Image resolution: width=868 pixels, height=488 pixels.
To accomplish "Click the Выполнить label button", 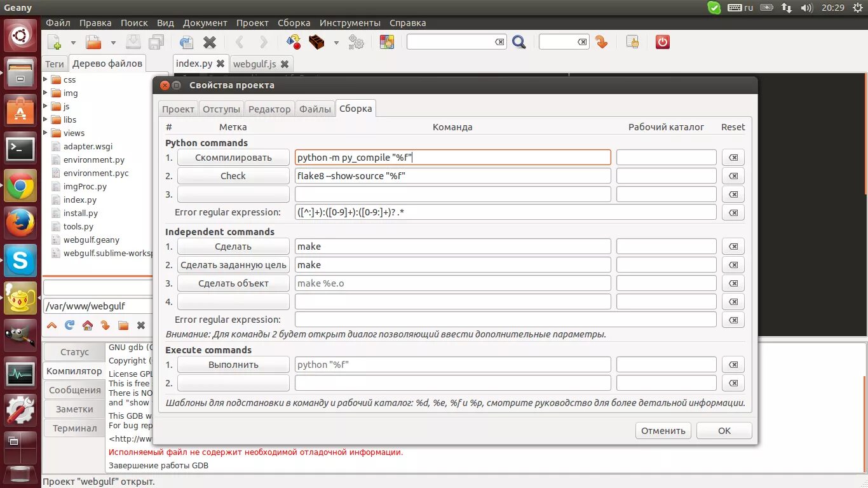I will tap(233, 365).
